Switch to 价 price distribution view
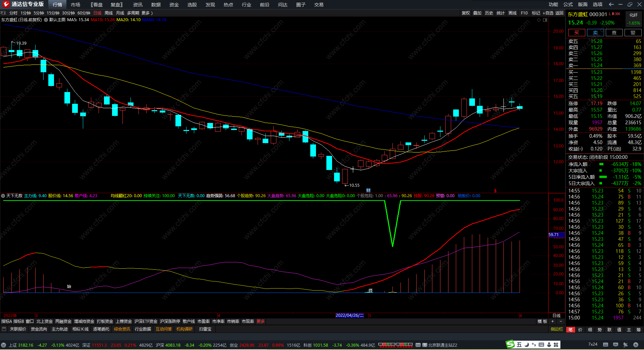Image resolution: width=644 pixels, height=350 pixels. coord(580,330)
